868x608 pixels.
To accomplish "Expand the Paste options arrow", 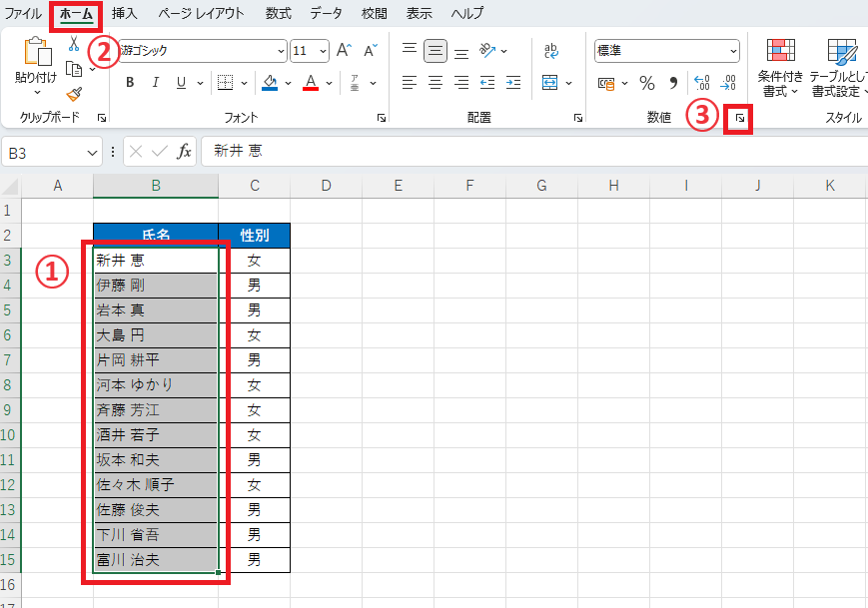I will click(x=38, y=92).
